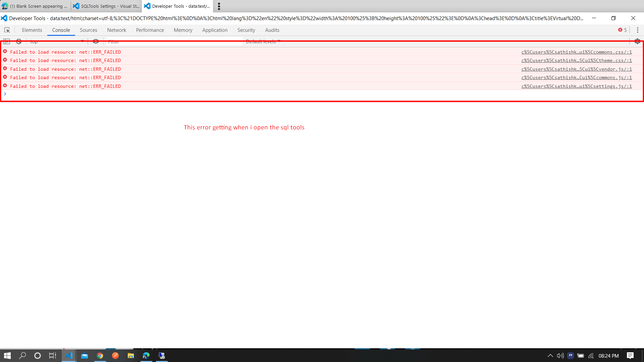Activate the inspect element picker icon
Image resolution: width=644 pixels, height=362 pixels.
(x=7, y=30)
